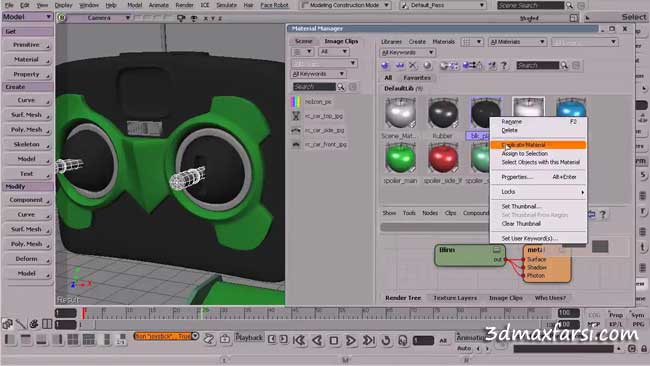Image resolution: width=650 pixels, height=366 pixels.
Task: Click the noIcon_pic image clip icon
Action: tap(296, 102)
